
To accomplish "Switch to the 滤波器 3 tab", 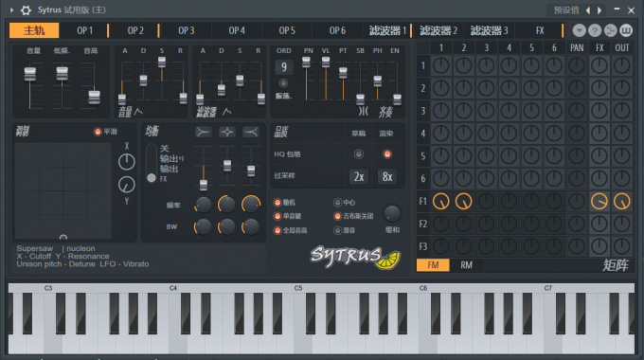I will [489, 30].
